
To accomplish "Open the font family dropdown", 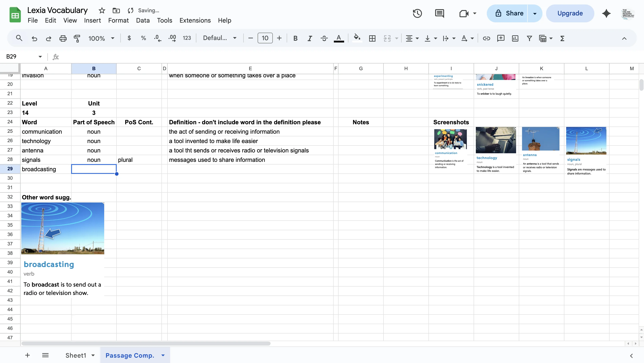I will (220, 38).
